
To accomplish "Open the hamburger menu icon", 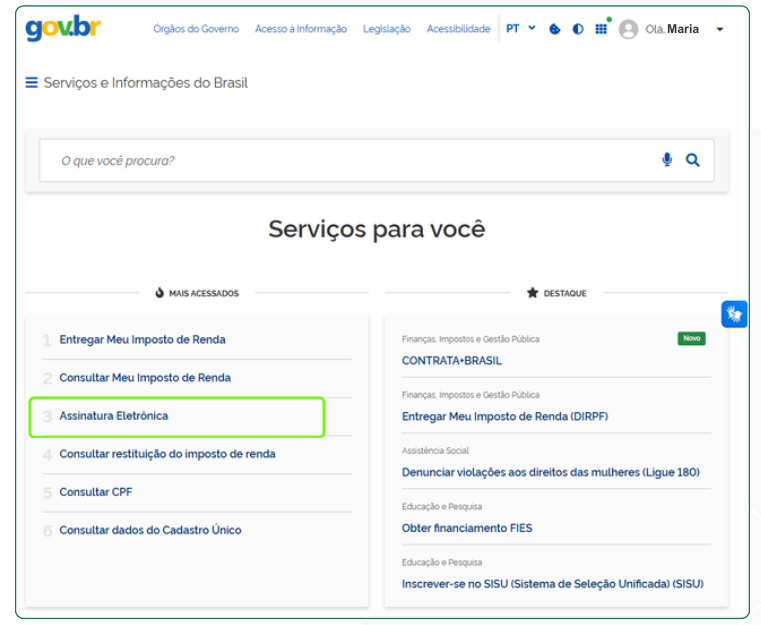I will (32, 82).
